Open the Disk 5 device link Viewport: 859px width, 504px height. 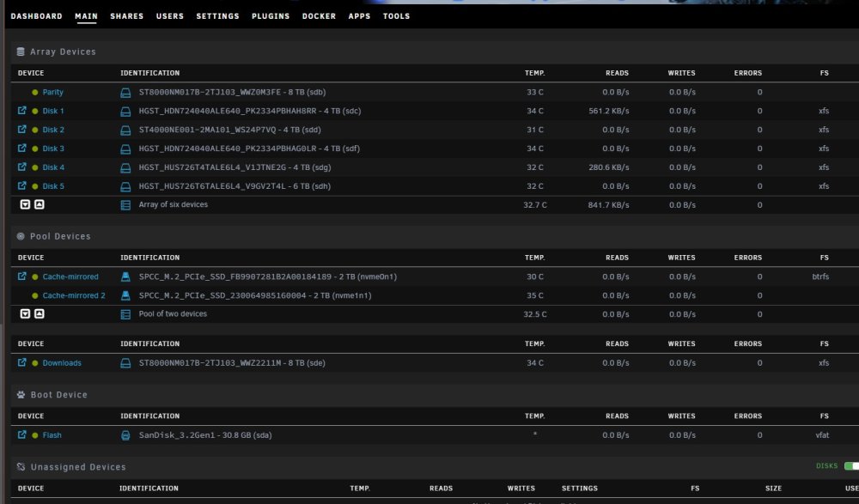(53, 186)
